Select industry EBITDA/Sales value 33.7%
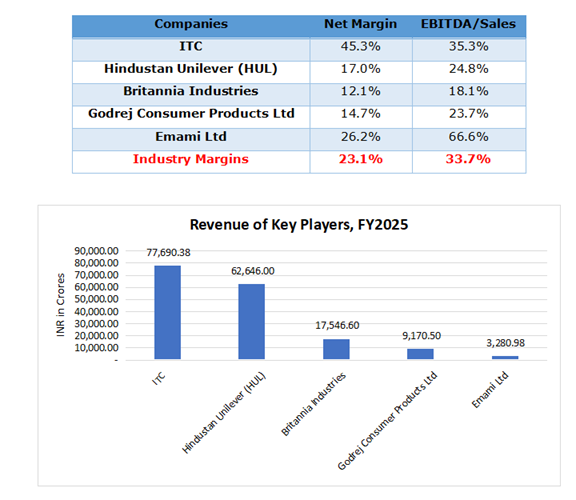This screenshot has width=576, height=500. [468, 159]
